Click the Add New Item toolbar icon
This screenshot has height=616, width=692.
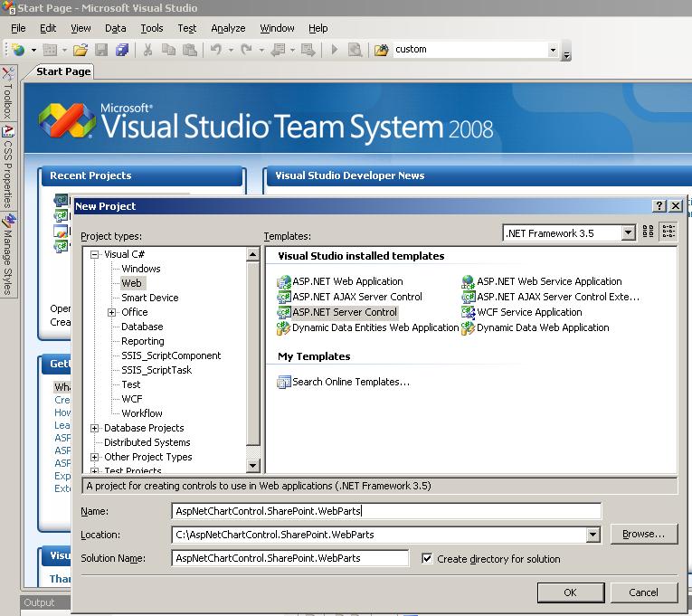click(x=51, y=50)
